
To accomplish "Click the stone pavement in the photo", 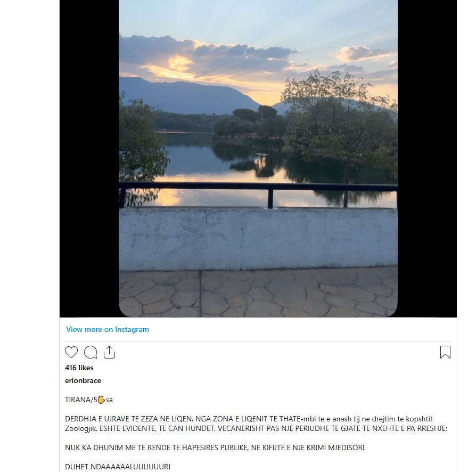I will [x=258, y=293].
